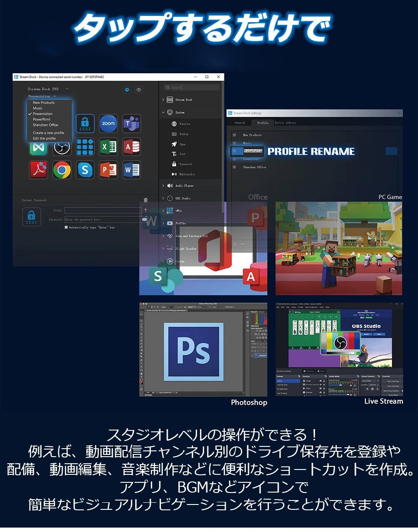Viewport: 418px width, 532px height.
Task: Open the Microsoft Teams key
Action: (131, 123)
